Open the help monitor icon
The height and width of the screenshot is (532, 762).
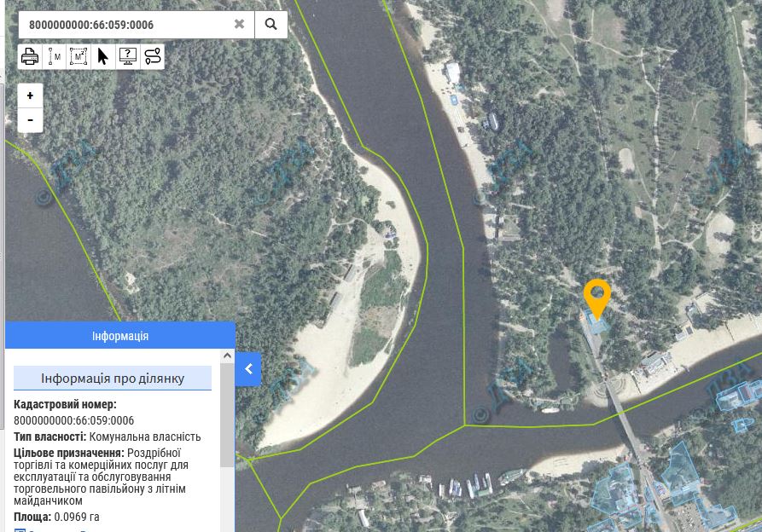pos(128,57)
